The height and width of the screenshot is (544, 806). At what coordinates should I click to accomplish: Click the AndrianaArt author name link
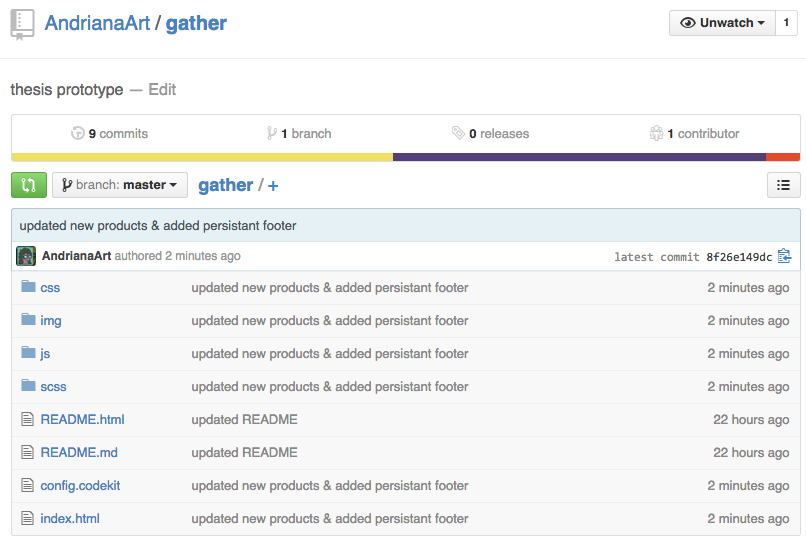tap(77, 256)
